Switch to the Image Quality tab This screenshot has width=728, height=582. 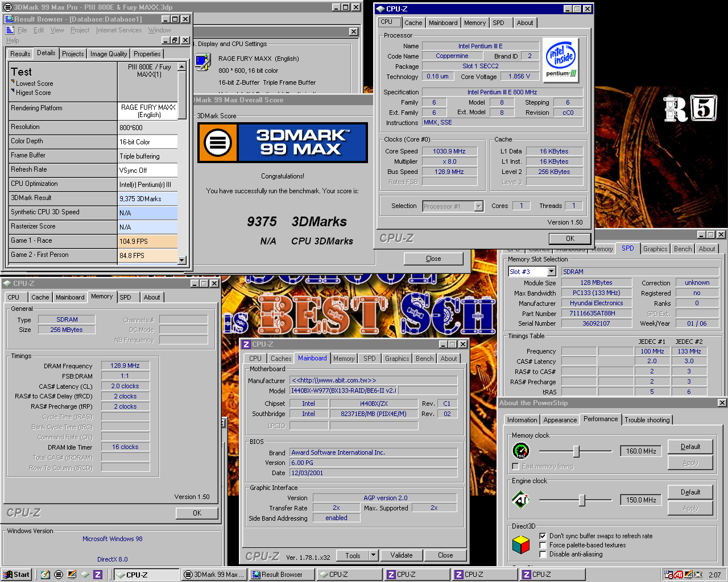coord(109,54)
